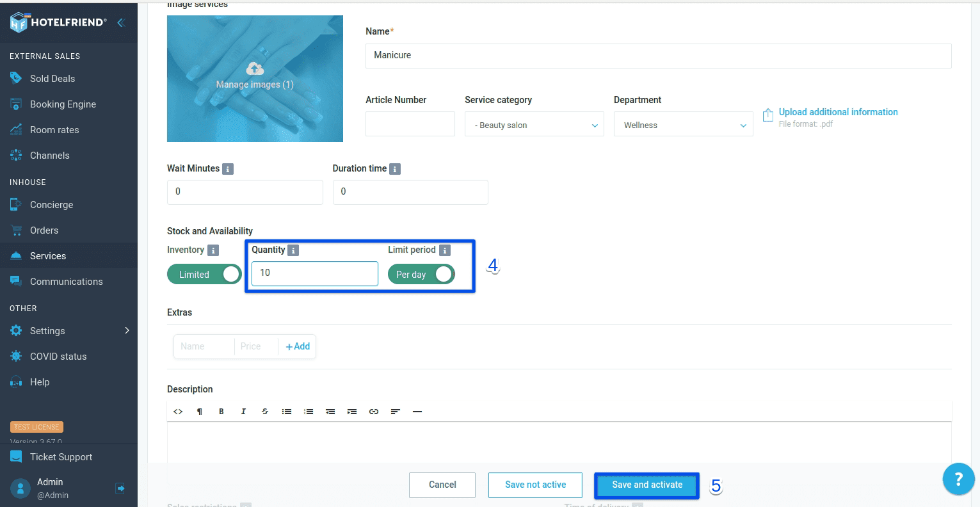Screen dimensions: 980x507
Task: Click the Save not active button
Action: click(535, 485)
